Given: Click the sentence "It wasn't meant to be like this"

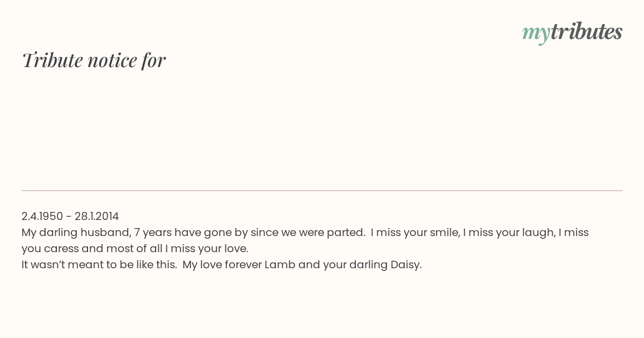Looking at the screenshot, I should coord(98,264).
